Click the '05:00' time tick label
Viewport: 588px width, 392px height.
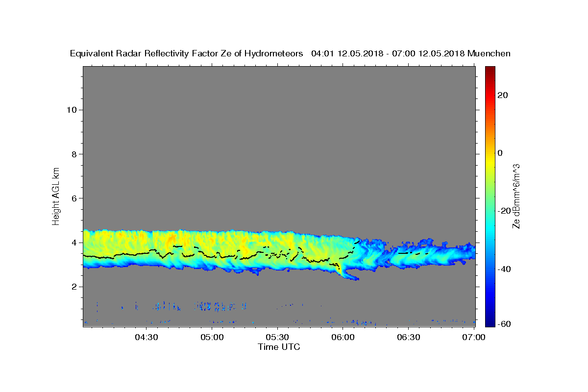click(x=212, y=337)
